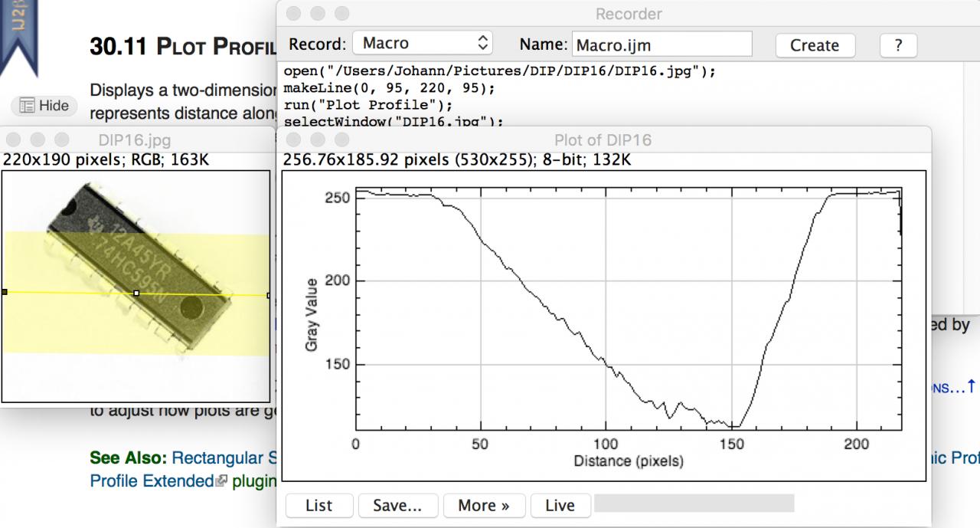Click the DIP16.jpg image window title
The width and height of the screenshot is (980, 528).
(135, 140)
